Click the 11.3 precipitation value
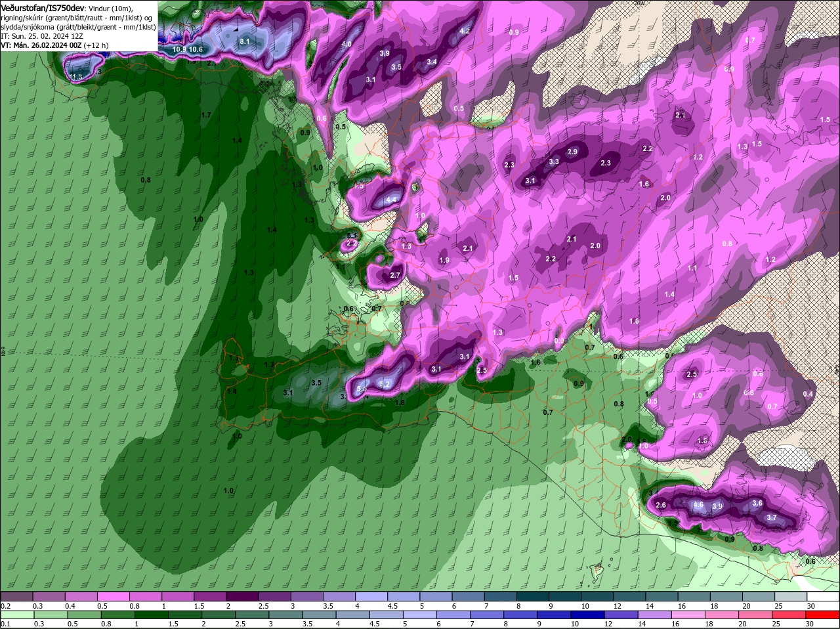The width and height of the screenshot is (840, 629). point(76,77)
